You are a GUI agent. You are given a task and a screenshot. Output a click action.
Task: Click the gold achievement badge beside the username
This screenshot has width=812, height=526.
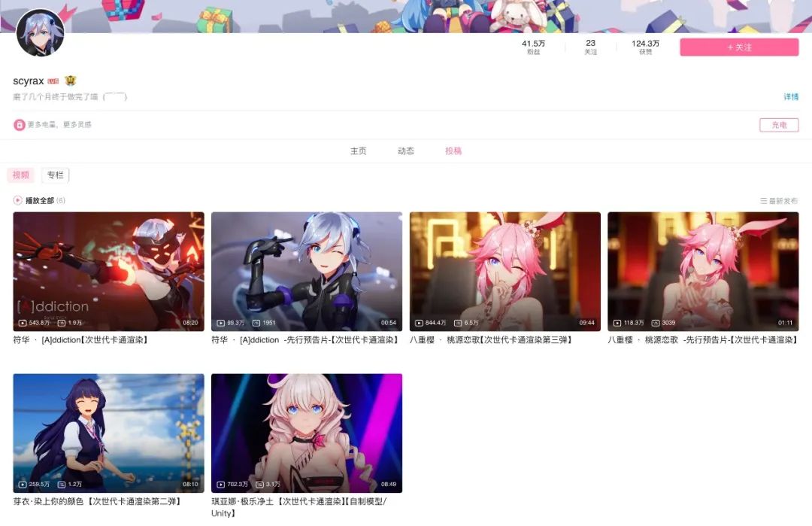click(71, 81)
